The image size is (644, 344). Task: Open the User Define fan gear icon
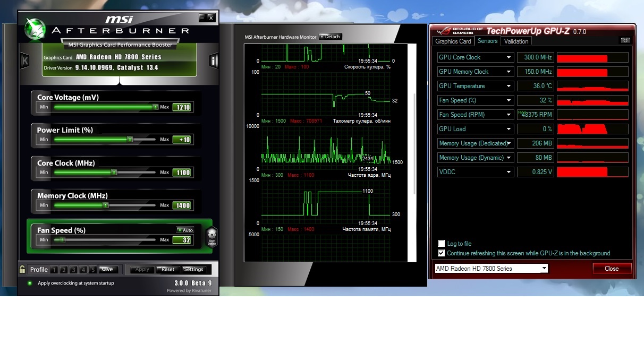click(211, 236)
